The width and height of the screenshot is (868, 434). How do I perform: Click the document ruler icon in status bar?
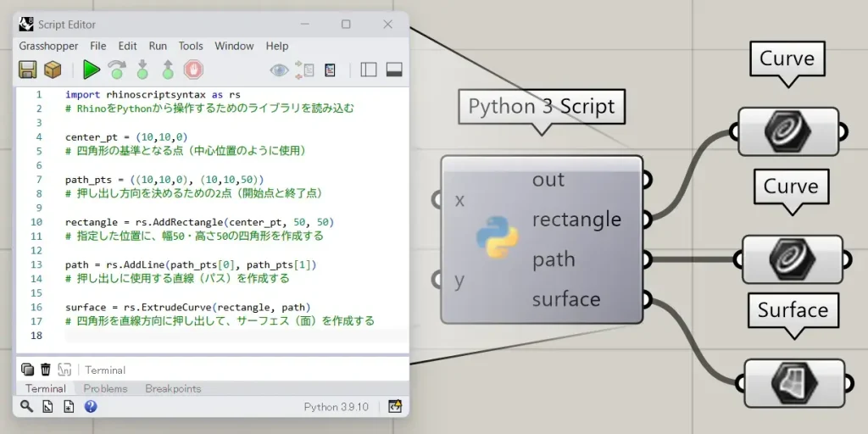click(48, 407)
